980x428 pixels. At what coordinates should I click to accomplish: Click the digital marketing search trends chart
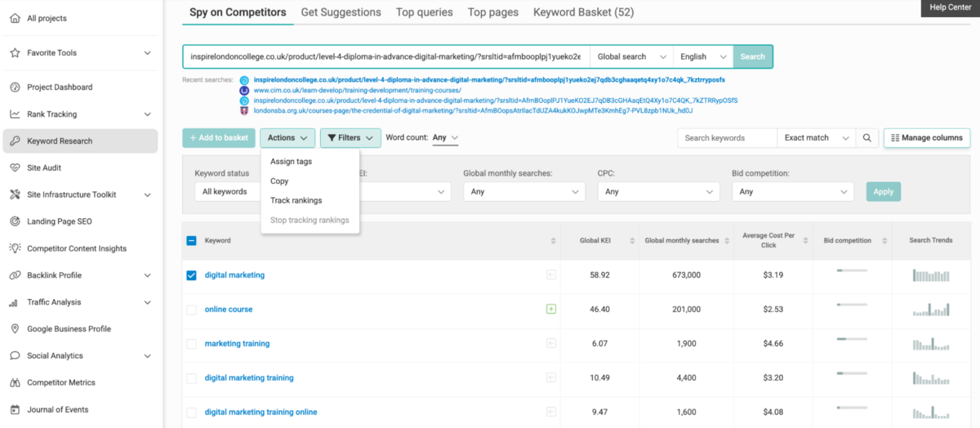coord(930,275)
